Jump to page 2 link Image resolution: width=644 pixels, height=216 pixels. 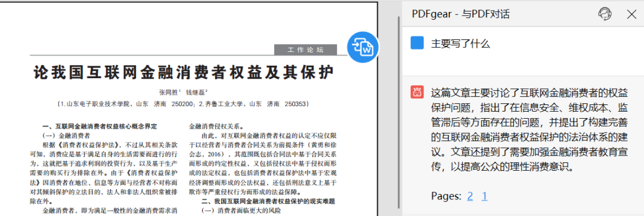click(470, 196)
